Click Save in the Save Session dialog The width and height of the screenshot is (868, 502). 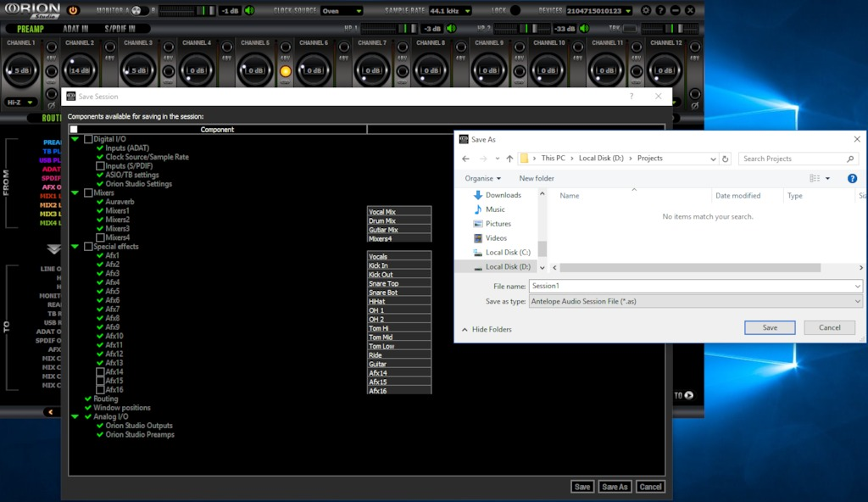(x=581, y=487)
